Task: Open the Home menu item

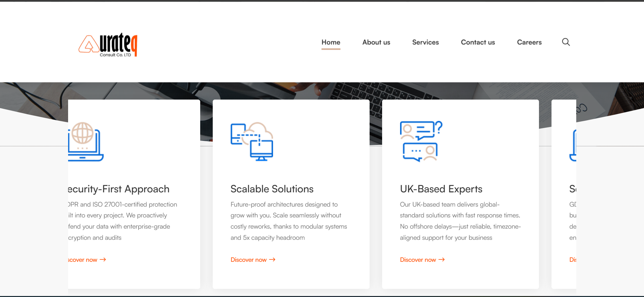Action: click(331, 42)
